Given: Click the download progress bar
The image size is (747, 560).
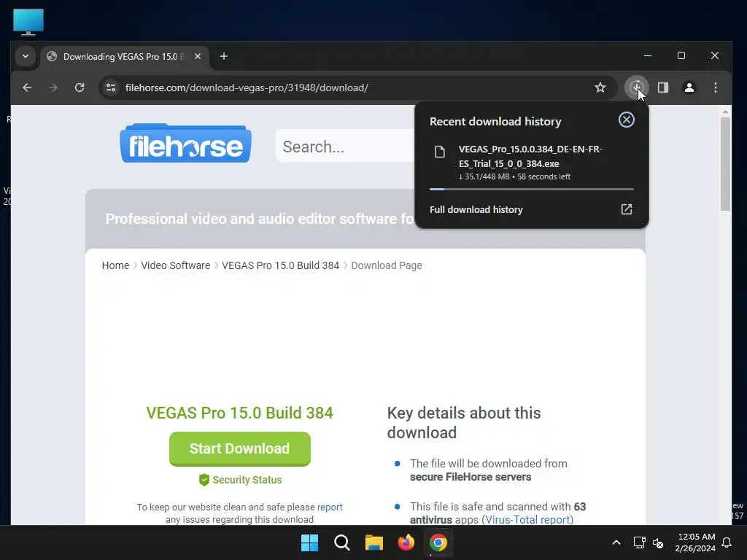Looking at the screenshot, I should (532, 189).
